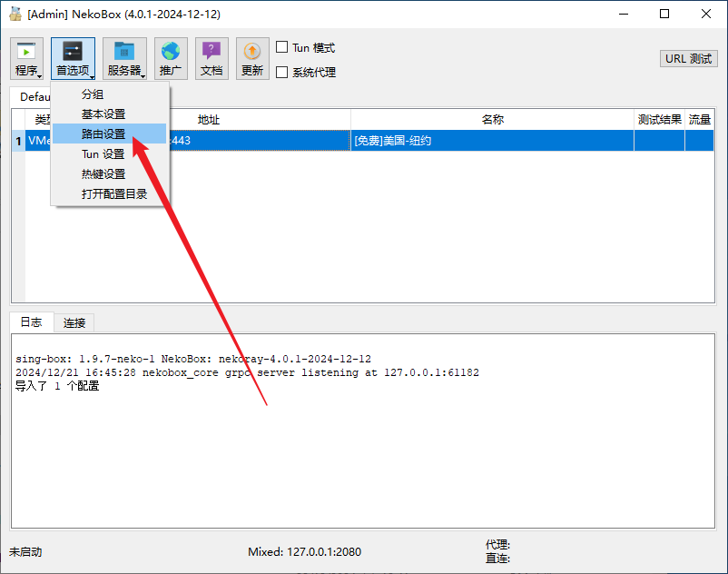Switch to the 连接 tab
Image resolution: width=728 pixels, height=574 pixels.
coord(74,322)
